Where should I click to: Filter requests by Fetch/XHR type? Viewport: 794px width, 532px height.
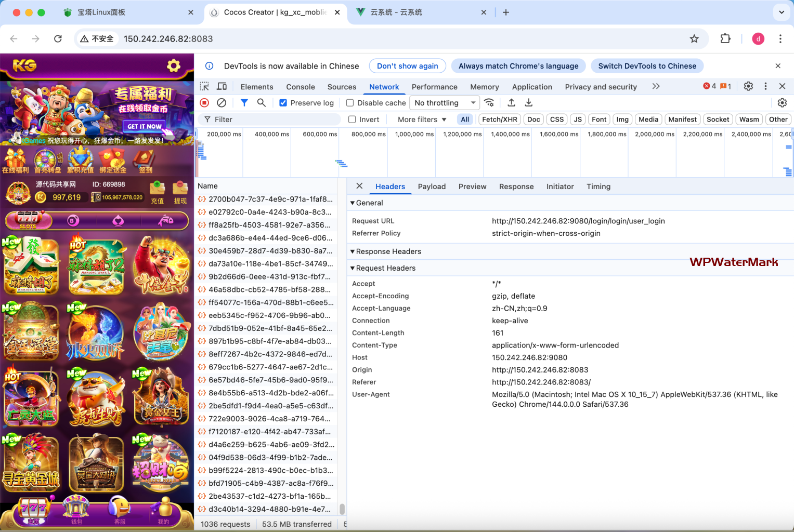[499, 119]
